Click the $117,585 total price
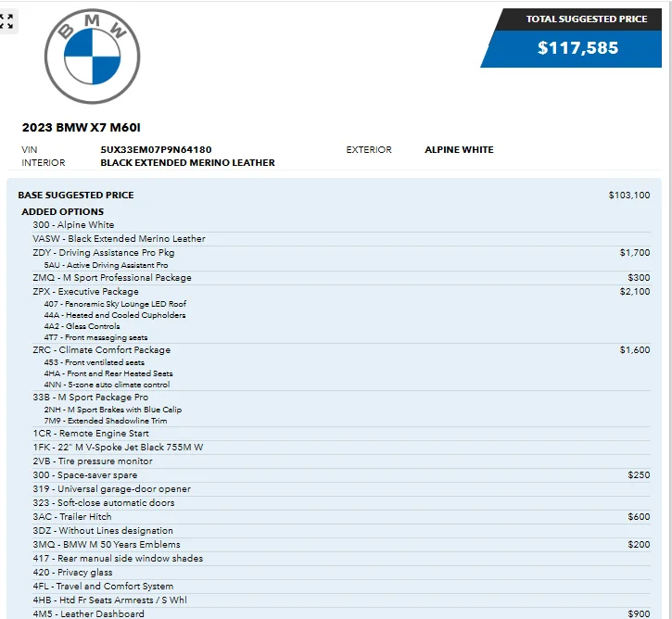 tap(577, 48)
